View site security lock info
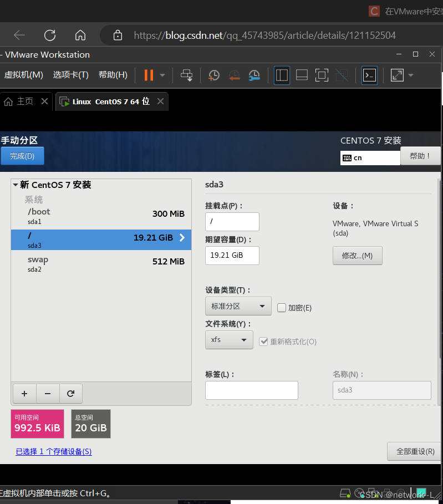 (x=118, y=35)
